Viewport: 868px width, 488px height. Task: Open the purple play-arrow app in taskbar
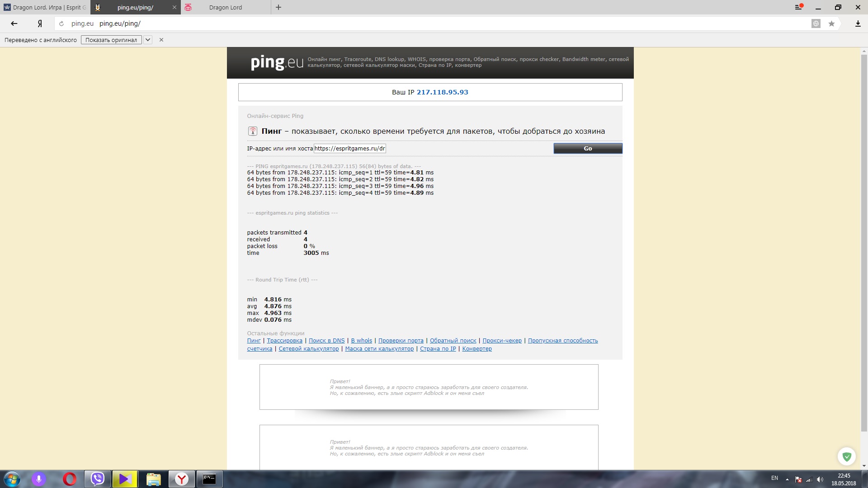tap(125, 479)
